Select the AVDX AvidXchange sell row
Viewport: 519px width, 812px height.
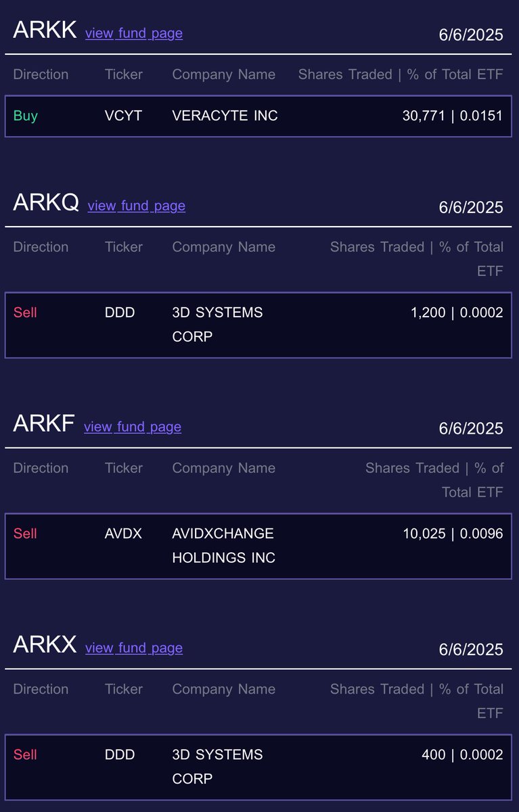coord(258,546)
